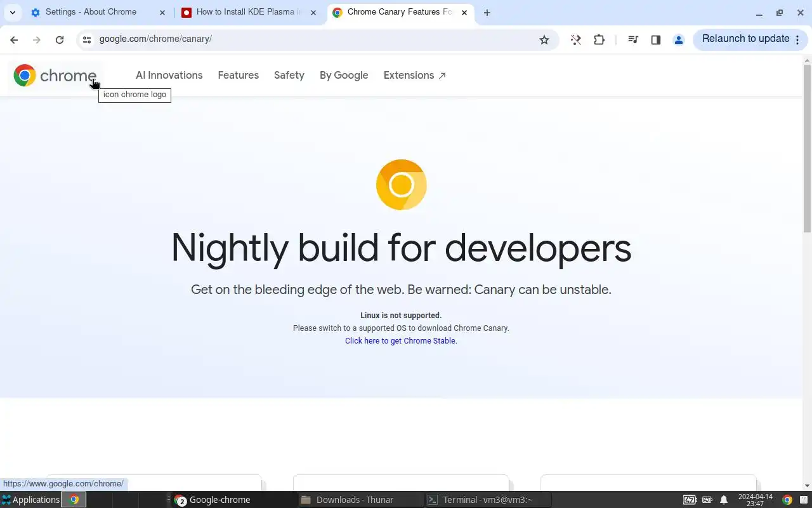Click the Chrome icon in system tray
The height and width of the screenshot is (508, 812).
(x=787, y=500)
